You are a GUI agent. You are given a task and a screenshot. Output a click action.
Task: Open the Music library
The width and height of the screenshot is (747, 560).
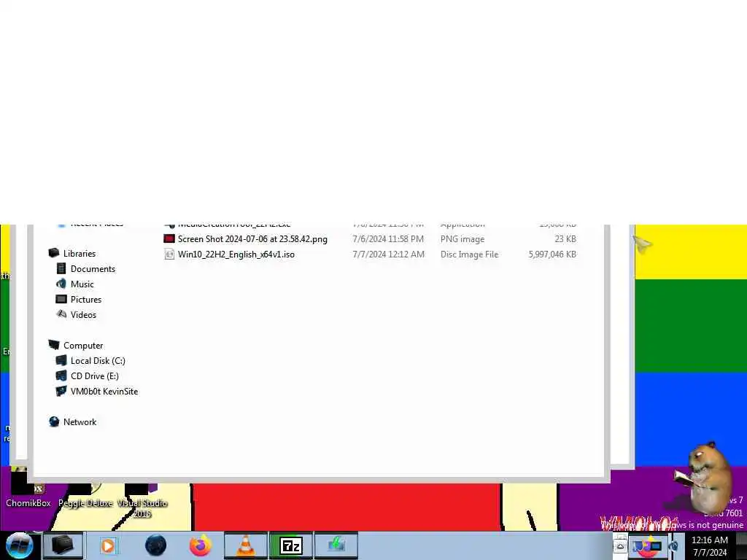[82, 284]
